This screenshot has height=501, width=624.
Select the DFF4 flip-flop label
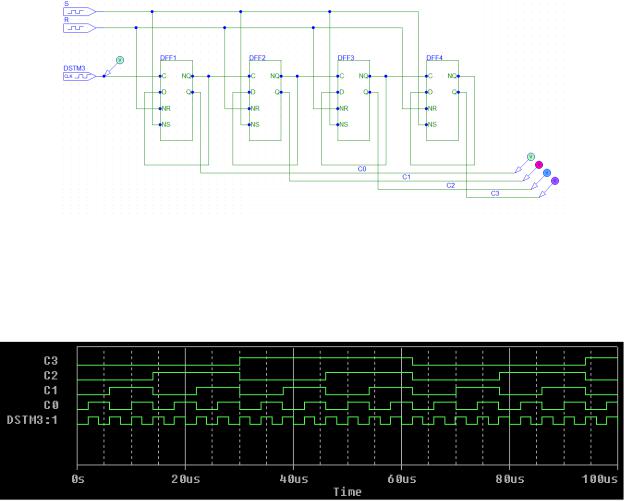[435, 58]
